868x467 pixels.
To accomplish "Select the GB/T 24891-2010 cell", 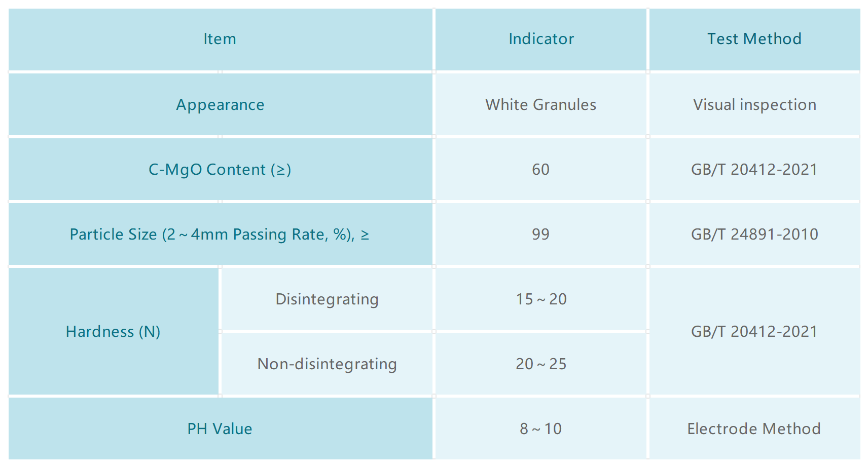I will 754,235.
